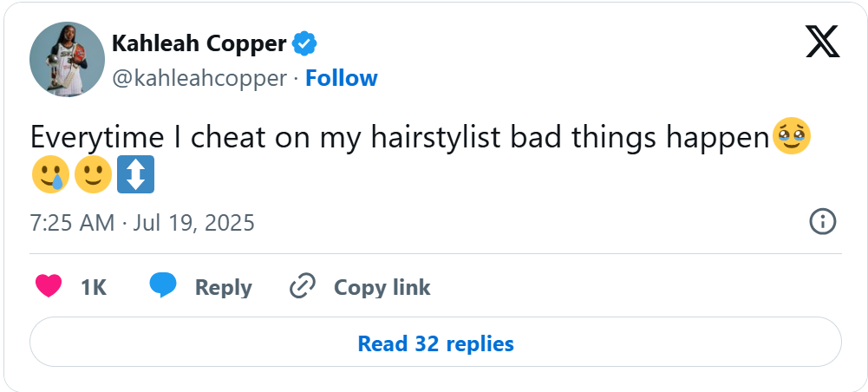Click the teary-eyed emoji after "happen"
868x392 pixels.
point(791,139)
